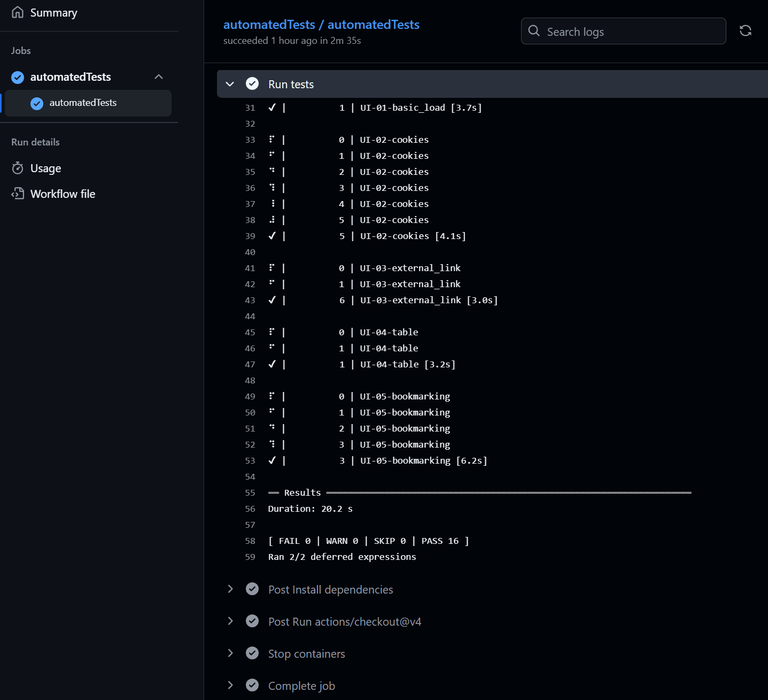Click the Ran 2/2 deferred expressions line
The height and width of the screenshot is (700, 768).
click(x=342, y=557)
